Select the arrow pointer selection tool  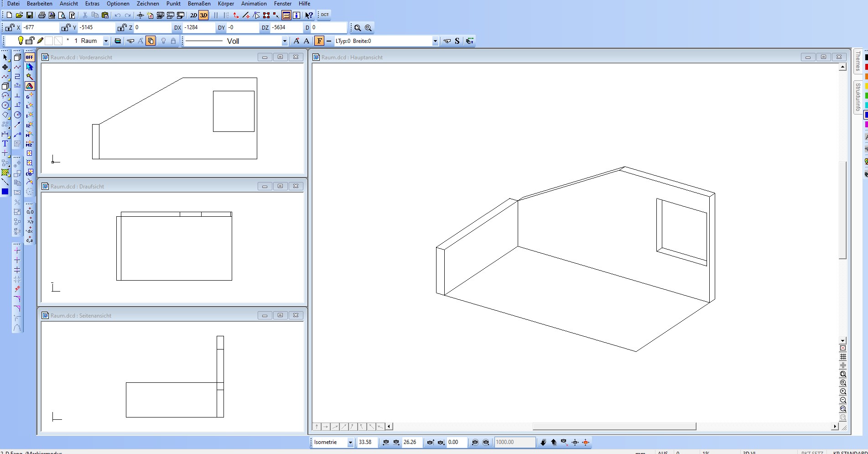[5, 57]
